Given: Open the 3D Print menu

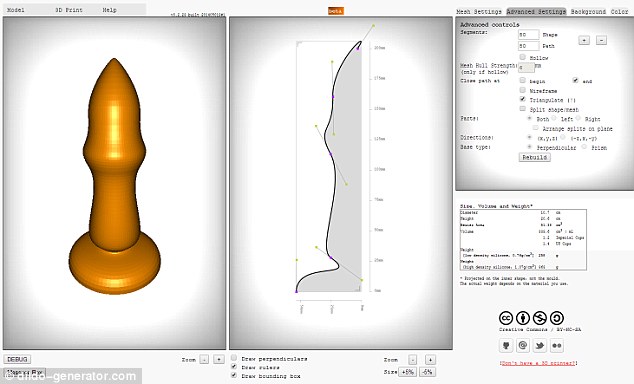Looking at the screenshot, I should [x=69, y=10].
